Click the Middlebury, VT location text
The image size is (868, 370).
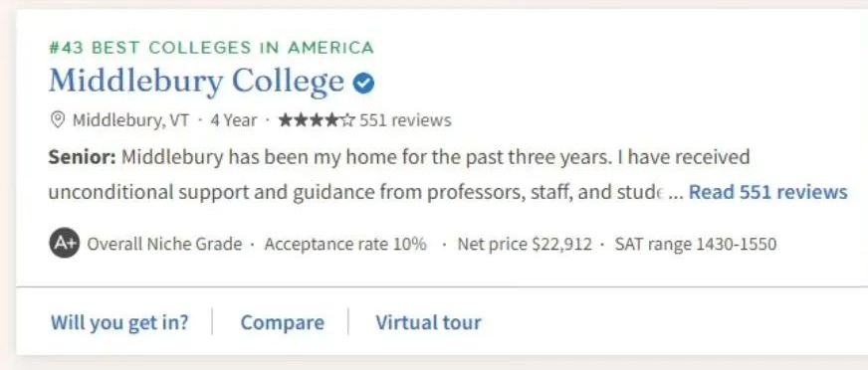[x=130, y=120]
